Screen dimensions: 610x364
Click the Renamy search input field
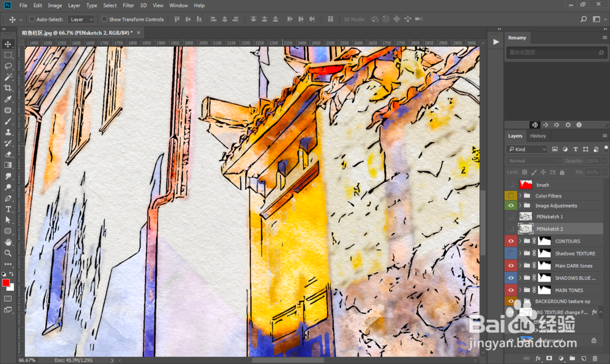556,52
